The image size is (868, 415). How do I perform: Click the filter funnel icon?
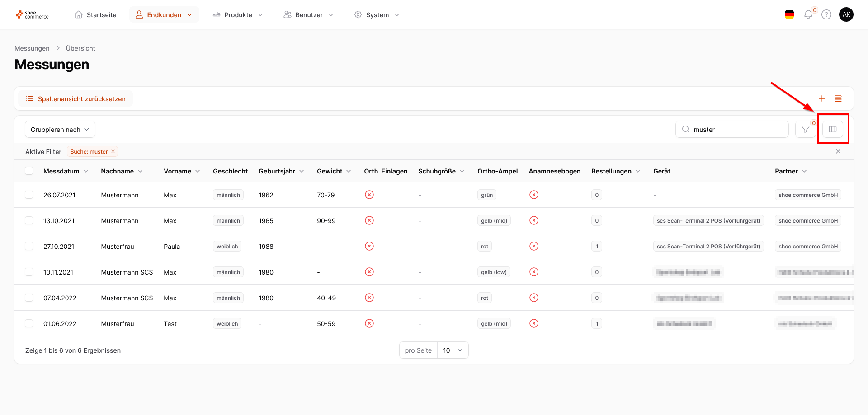click(x=805, y=129)
